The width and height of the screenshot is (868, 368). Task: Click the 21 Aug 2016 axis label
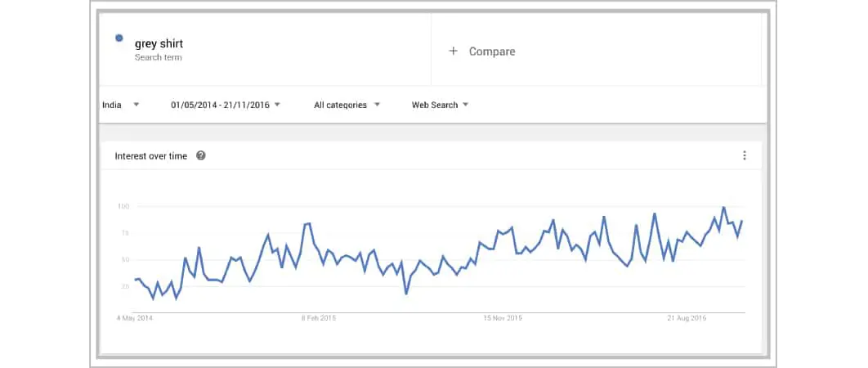(x=687, y=318)
